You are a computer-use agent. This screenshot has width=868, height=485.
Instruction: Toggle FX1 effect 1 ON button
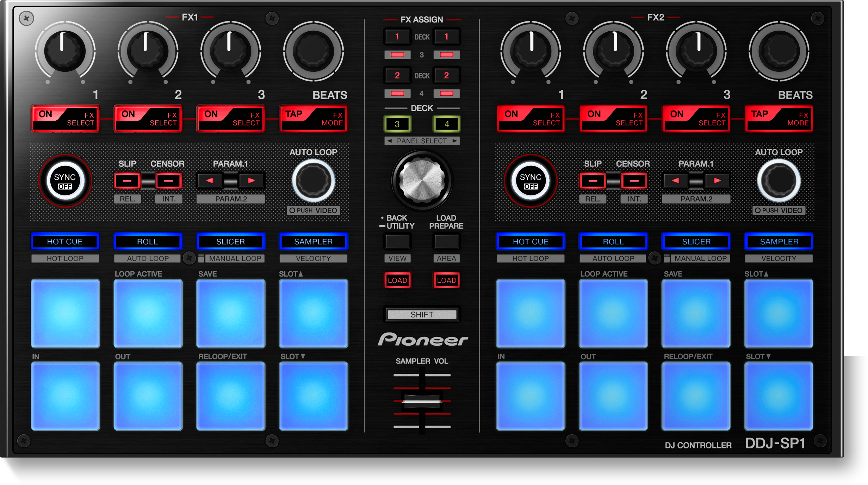(65, 119)
